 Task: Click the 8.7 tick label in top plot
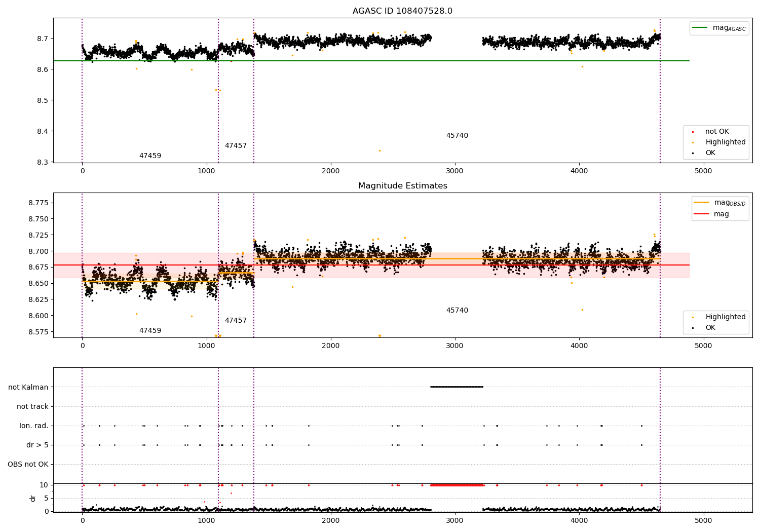(42, 39)
